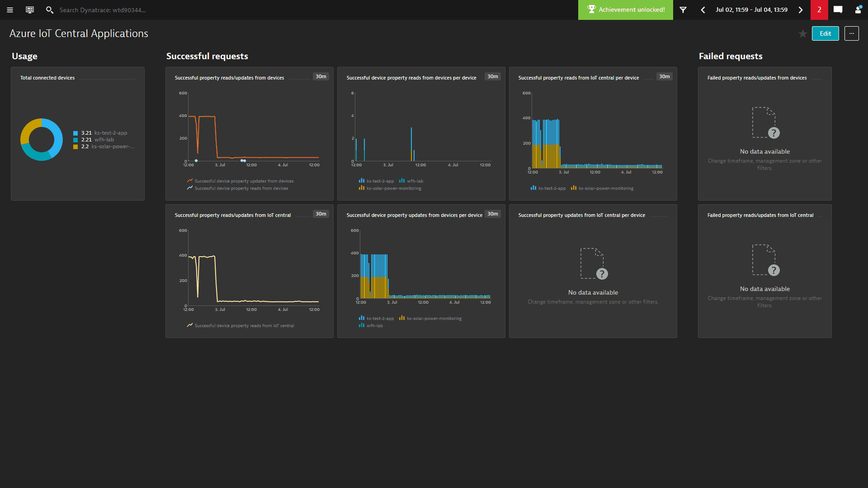Toggle Successful device property reads from devices legend
This screenshot has width=868, height=488.
click(237, 188)
